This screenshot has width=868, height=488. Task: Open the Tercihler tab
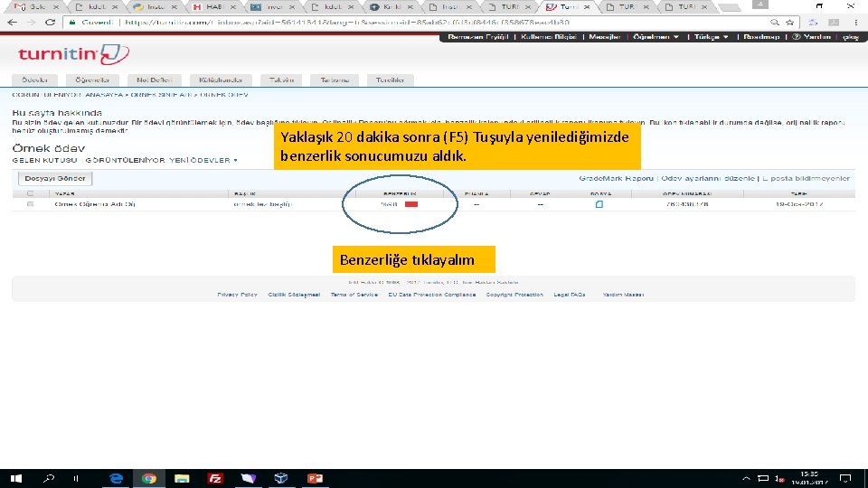(x=390, y=80)
